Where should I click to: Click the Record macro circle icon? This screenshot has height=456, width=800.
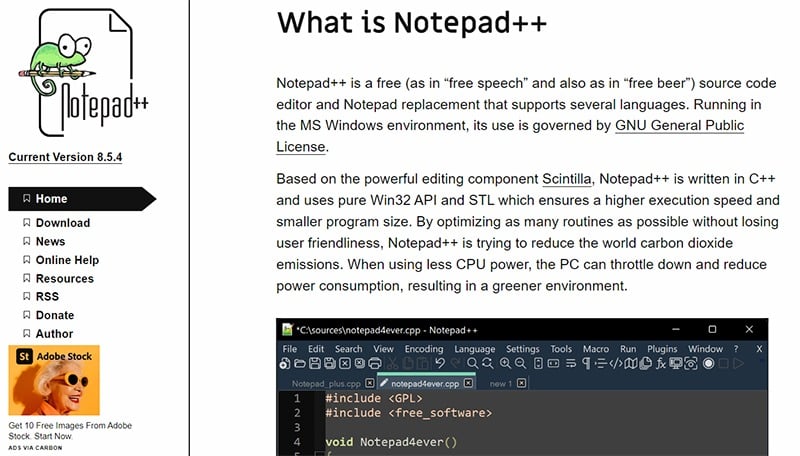[708, 363]
